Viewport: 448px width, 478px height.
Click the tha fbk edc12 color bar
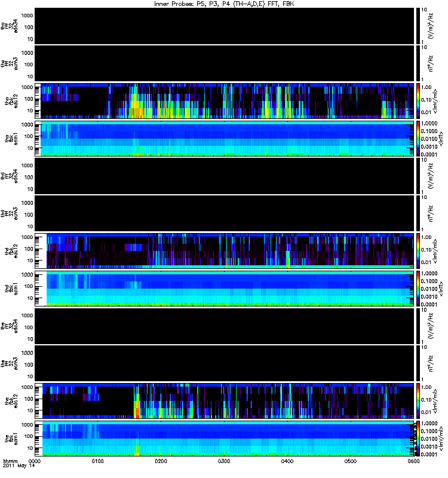click(418, 101)
